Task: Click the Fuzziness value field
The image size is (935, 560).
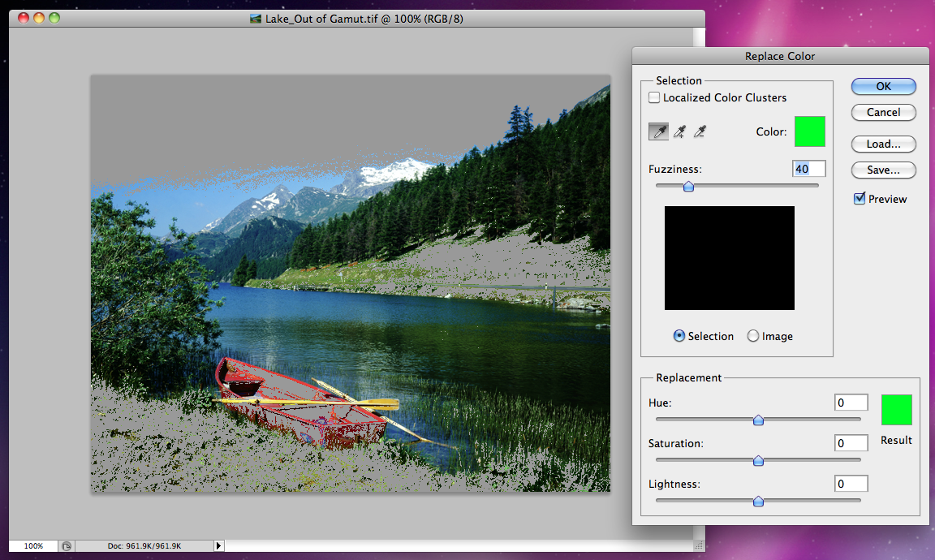Action: [808, 168]
